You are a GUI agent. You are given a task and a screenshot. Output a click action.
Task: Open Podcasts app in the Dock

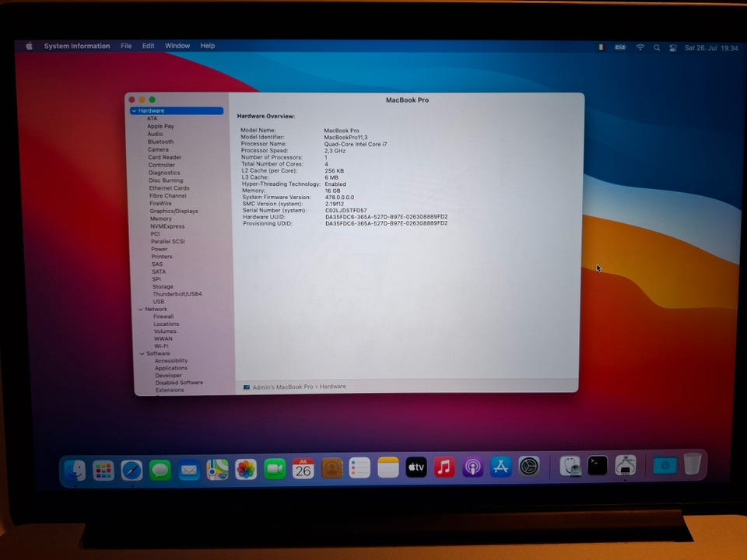pos(472,467)
